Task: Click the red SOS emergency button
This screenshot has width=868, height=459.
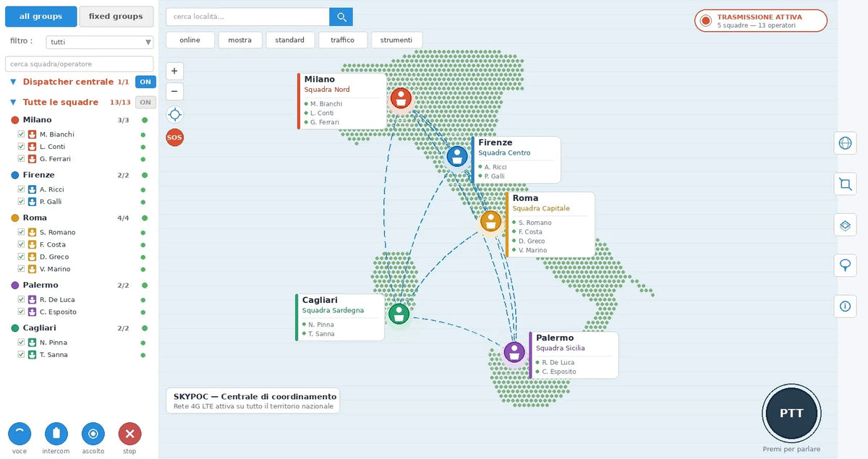Action: tap(174, 137)
